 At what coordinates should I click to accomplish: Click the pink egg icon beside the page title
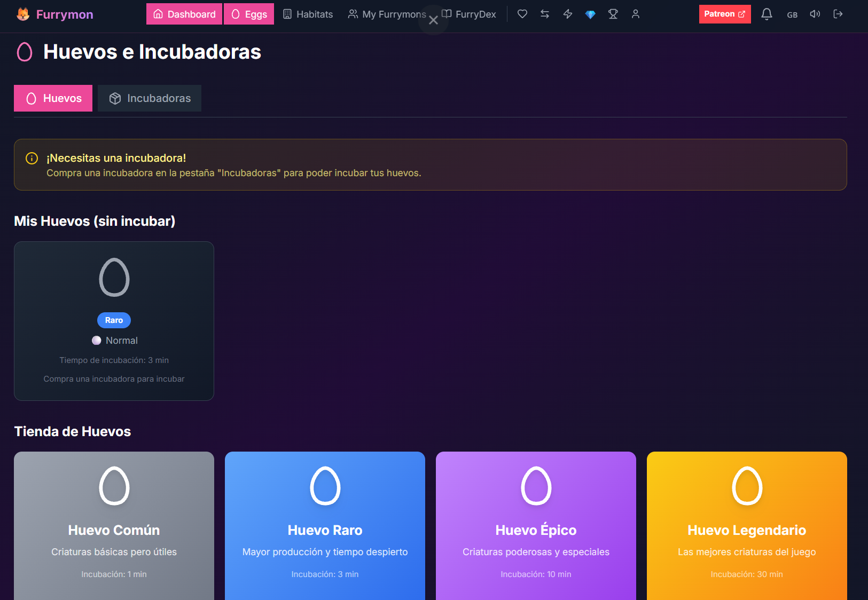(25, 52)
